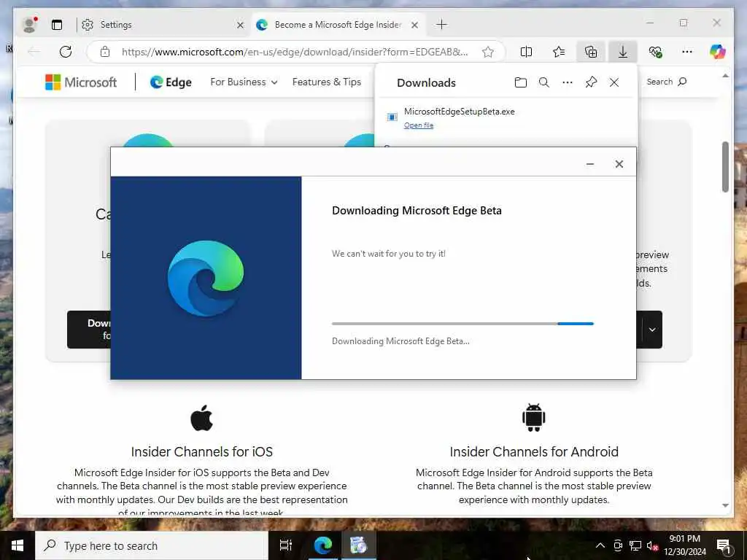
Task: Open more options in Downloads panel
Action: [x=568, y=82]
